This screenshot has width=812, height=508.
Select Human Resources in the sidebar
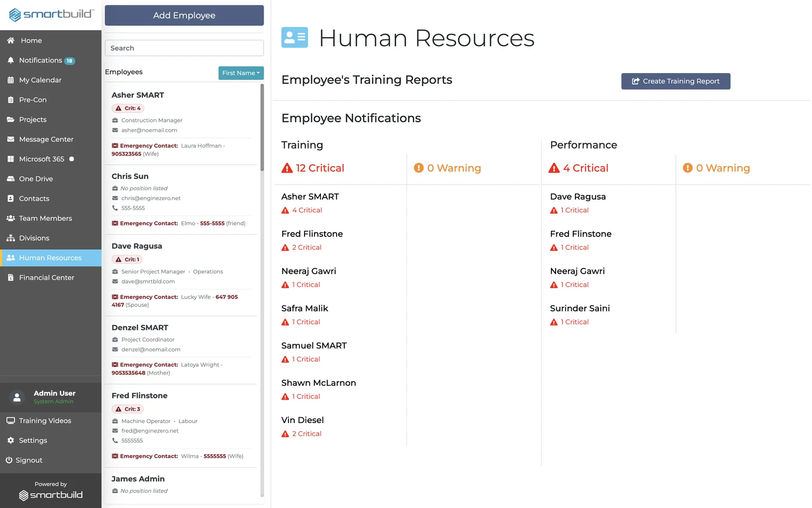51,258
